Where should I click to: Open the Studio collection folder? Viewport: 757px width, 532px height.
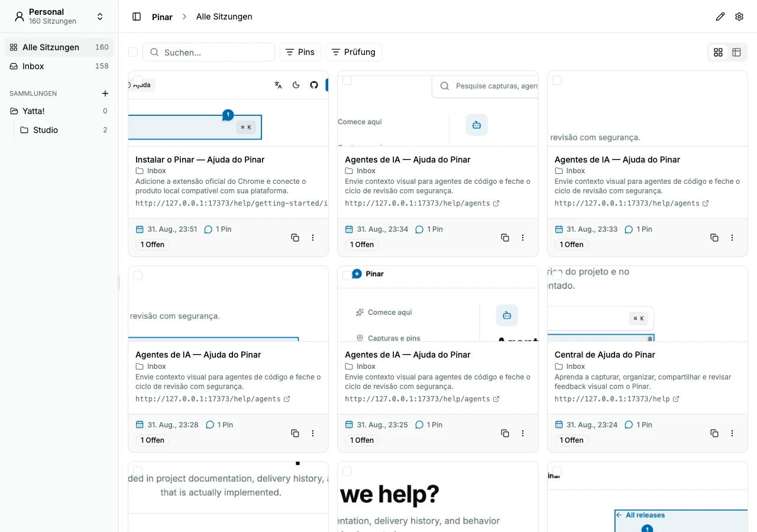click(64, 130)
